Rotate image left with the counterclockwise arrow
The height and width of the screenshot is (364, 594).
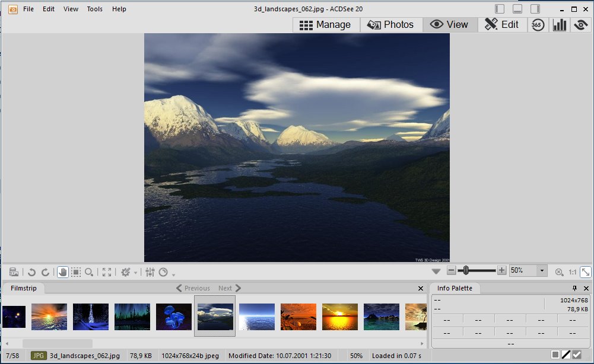click(x=32, y=272)
